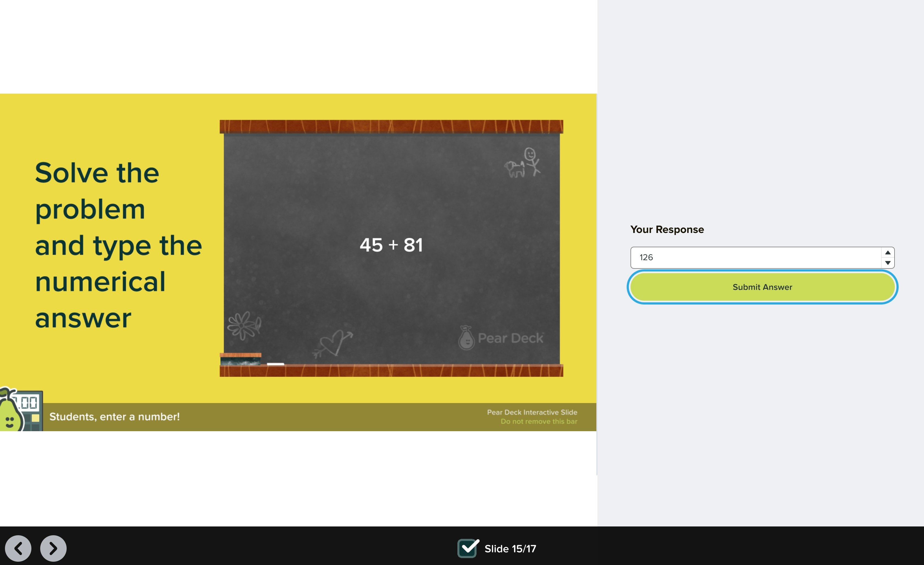Go to the previous slide arrow

pos(18,548)
